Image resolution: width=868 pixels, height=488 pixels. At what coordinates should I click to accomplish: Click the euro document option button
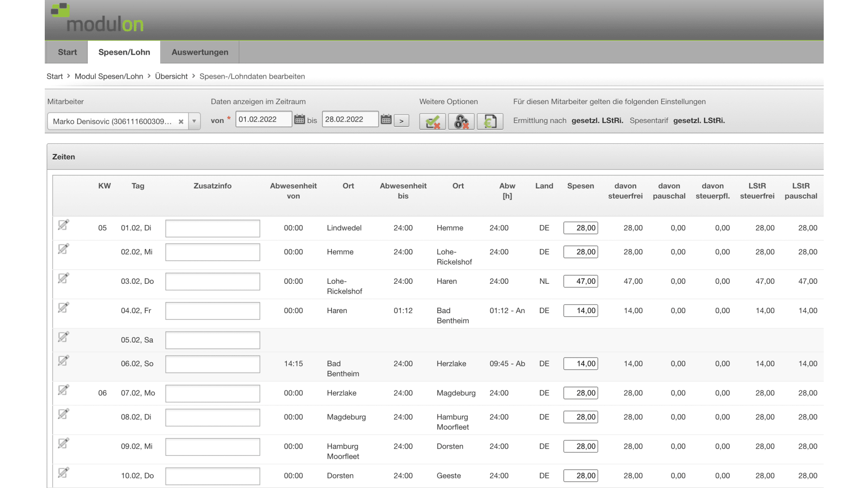490,121
